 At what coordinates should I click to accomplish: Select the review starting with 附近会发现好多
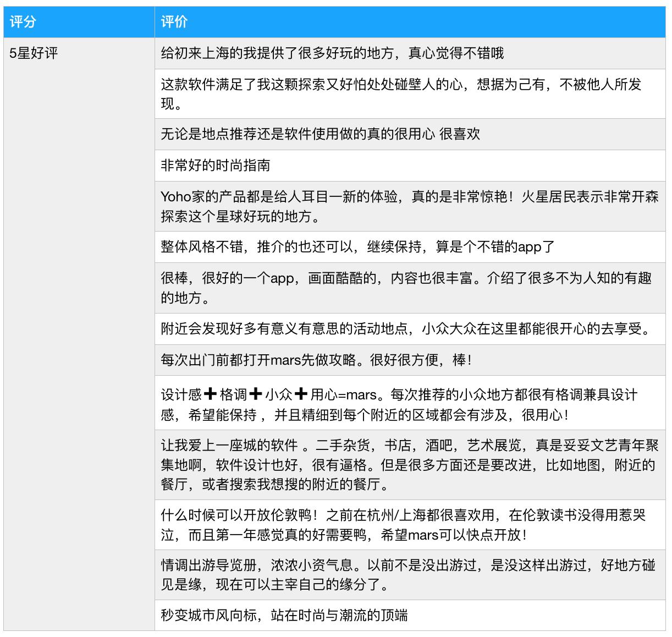tap(406, 329)
